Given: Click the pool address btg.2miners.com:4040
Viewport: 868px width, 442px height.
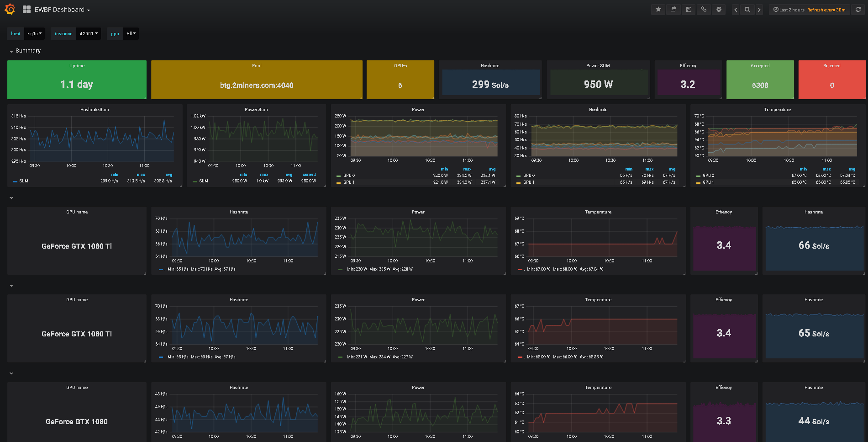Looking at the screenshot, I should pos(257,85).
